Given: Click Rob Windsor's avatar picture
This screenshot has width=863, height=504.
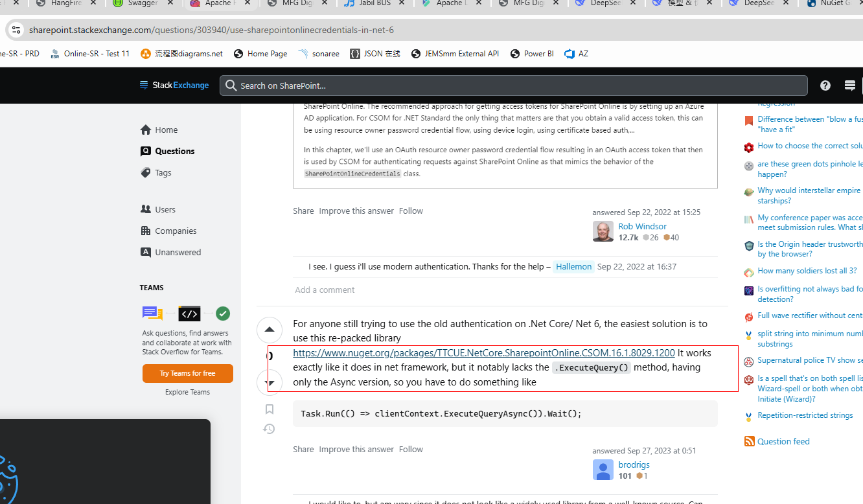Looking at the screenshot, I should (x=603, y=231).
